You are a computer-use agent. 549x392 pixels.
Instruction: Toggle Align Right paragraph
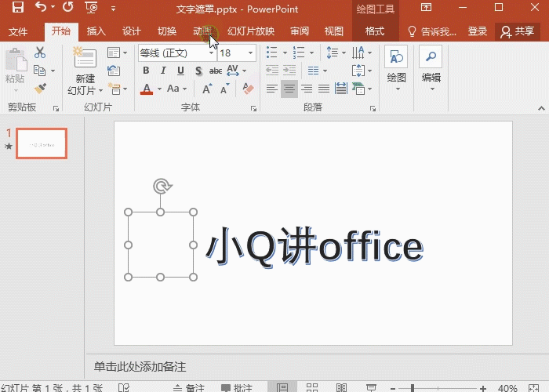[x=307, y=89]
